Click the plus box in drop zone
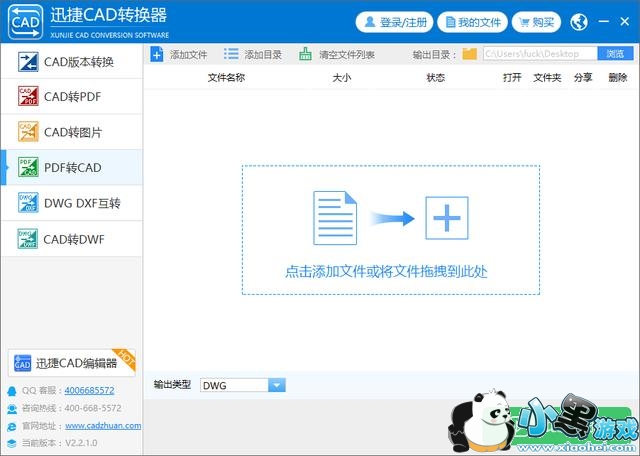This screenshot has width=640, height=456. point(447,218)
